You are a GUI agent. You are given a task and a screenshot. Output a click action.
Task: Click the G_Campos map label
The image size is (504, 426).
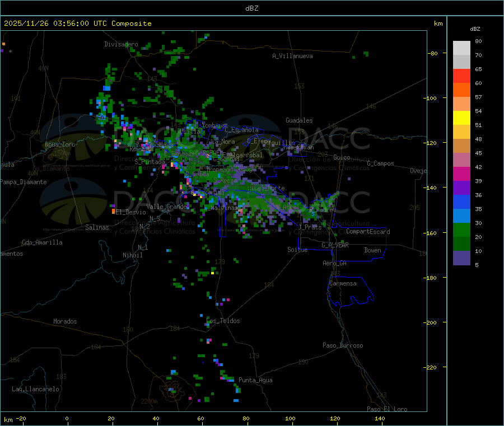pyautogui.click(x=380, y=163)
